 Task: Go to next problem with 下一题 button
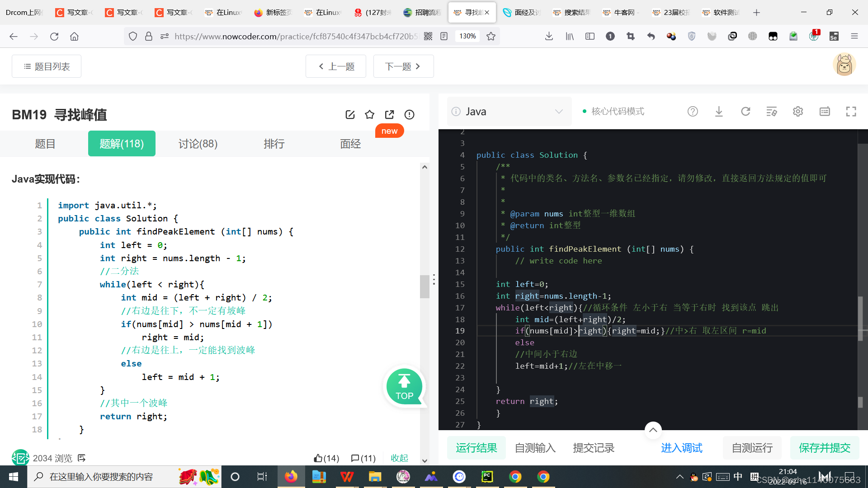click(403, 66)
